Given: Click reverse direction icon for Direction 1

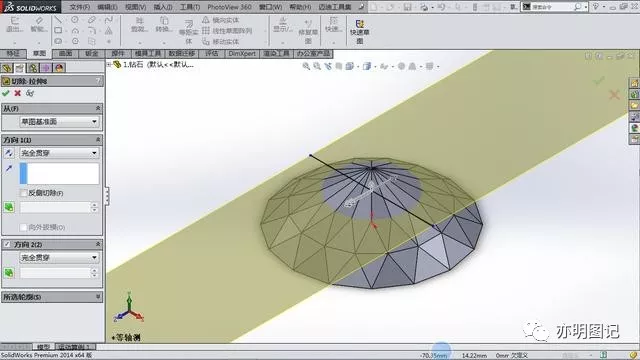Looking at the screenshot, I should (9, 153).
